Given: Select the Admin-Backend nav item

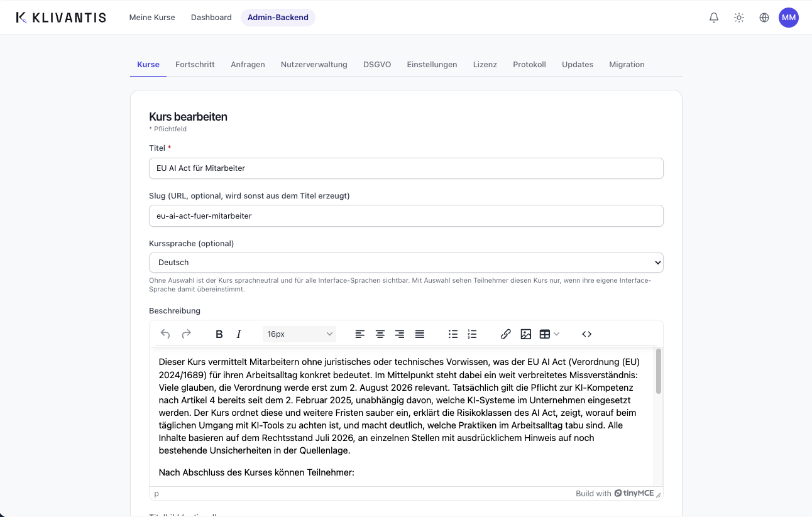Looking at the screenshot, I should click(x=278, y=18).
